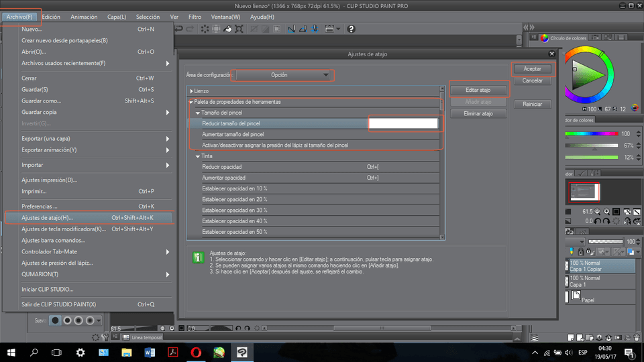Collapse the Tinta tree node
The image size is (644, 362).
click(197, 156)
